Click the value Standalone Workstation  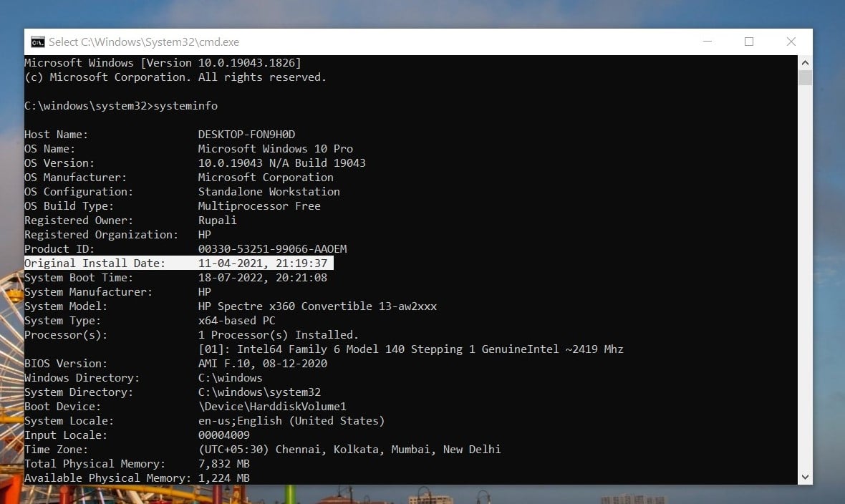(269, 191)
